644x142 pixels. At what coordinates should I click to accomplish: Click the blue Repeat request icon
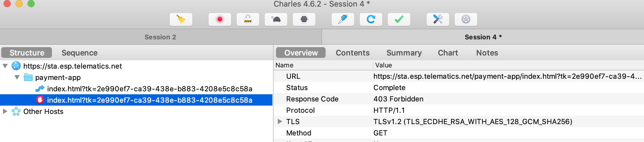tap(371, 19)
